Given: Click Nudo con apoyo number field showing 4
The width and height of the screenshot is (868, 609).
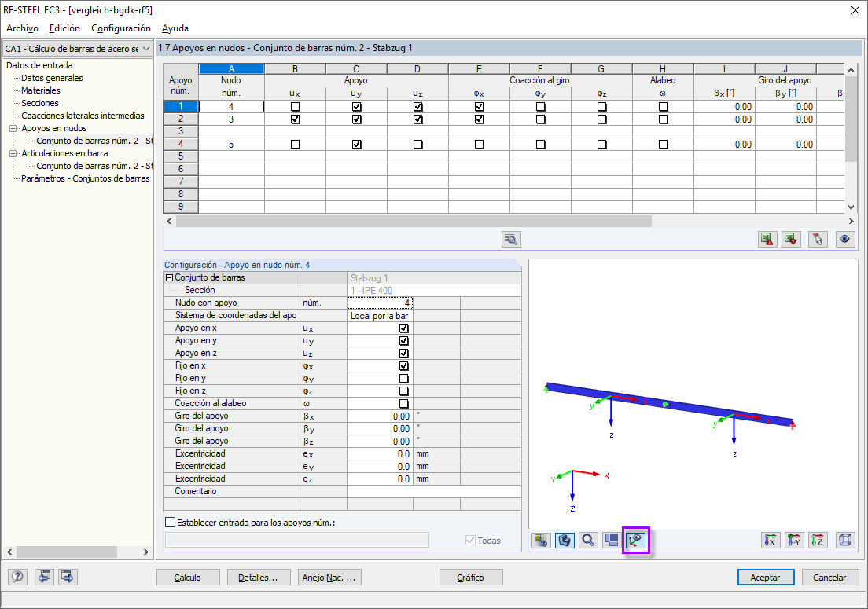Looking at the screenshot, I should 380,303.
